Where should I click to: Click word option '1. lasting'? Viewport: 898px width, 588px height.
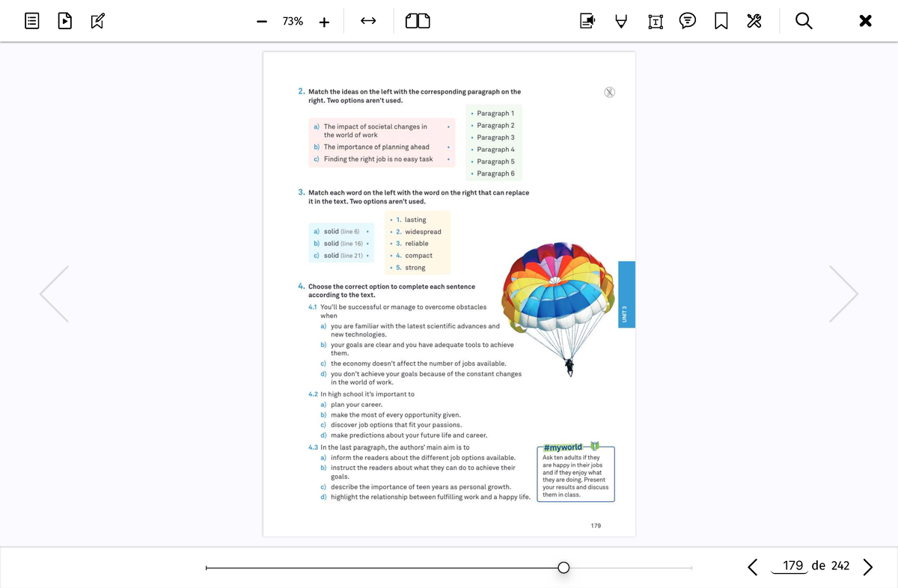(x=411, y=220)
